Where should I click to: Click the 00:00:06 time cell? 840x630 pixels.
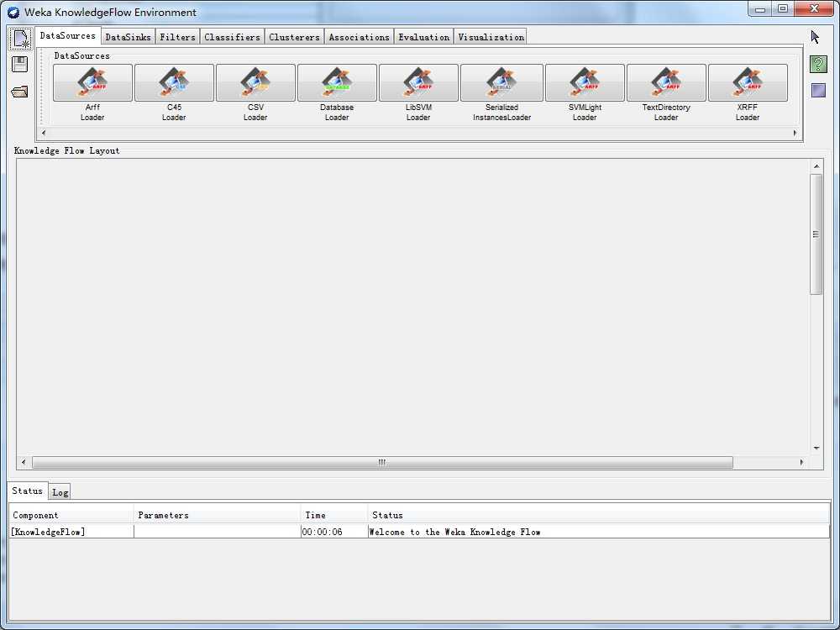(x=334, y=532)
